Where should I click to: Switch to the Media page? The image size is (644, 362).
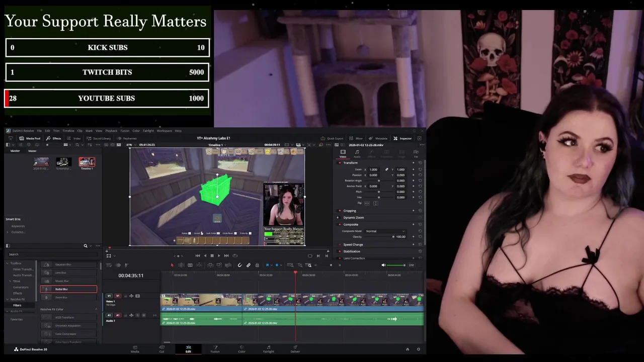(x=135, y=348)
